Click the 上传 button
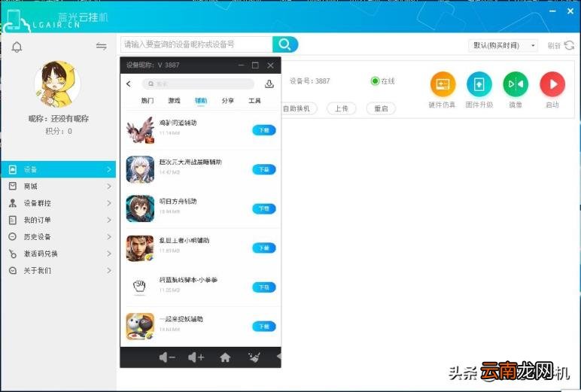Viewport: 581px width, 392px height. [x=342, y=108]
